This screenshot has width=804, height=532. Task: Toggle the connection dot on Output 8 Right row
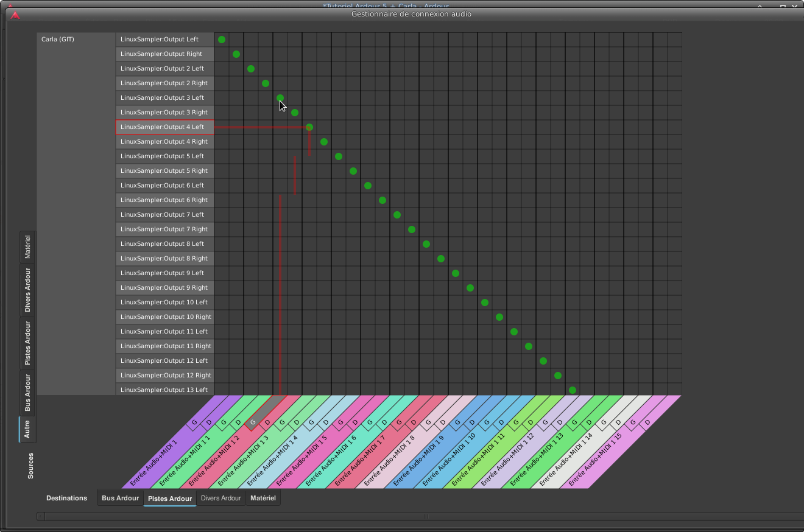tap(441, 259)
